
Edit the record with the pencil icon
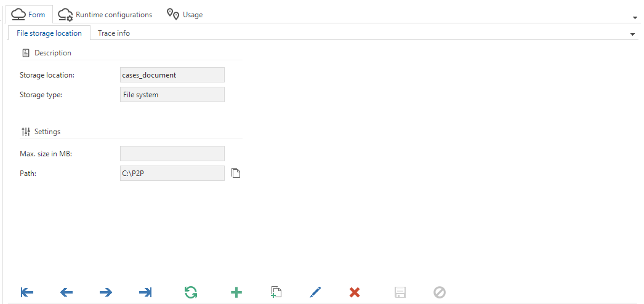315,292
